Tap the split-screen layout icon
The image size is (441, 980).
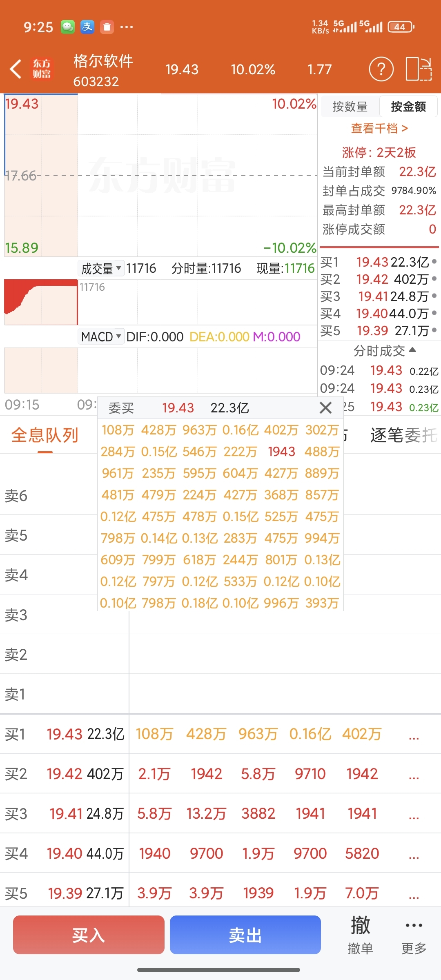pyautogui.click(x=419, y=69)
